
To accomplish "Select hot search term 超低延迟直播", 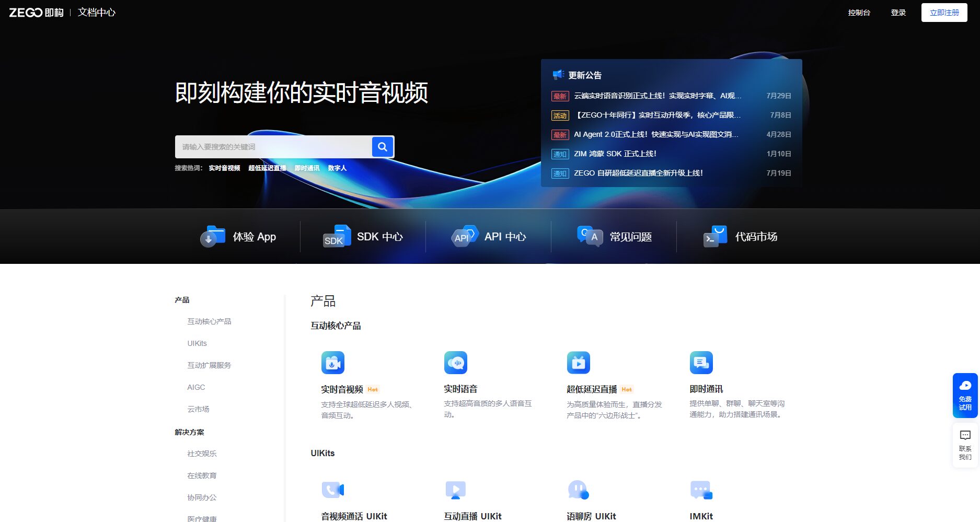I will pyautogui.click(x=267, y=168).
